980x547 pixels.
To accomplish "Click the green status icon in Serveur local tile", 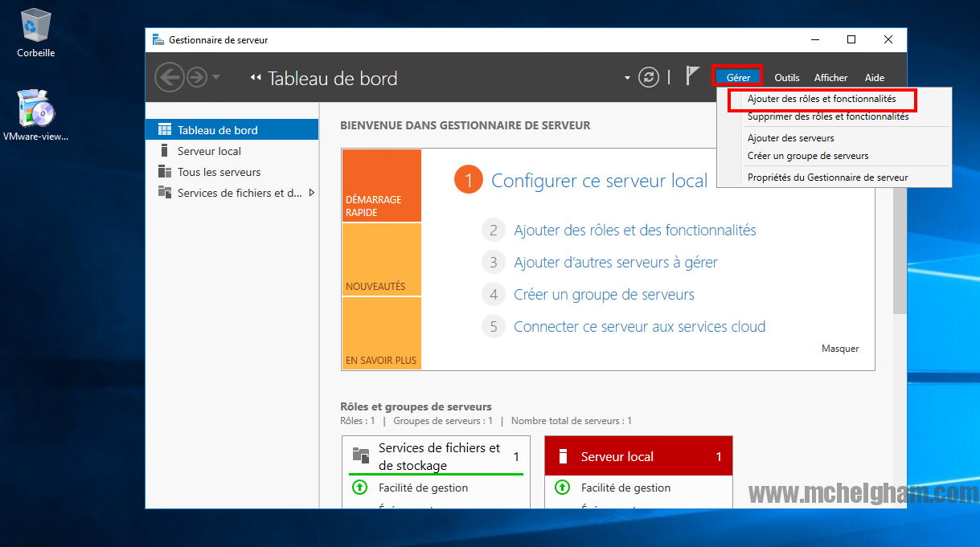I will [x=562, y=488].
